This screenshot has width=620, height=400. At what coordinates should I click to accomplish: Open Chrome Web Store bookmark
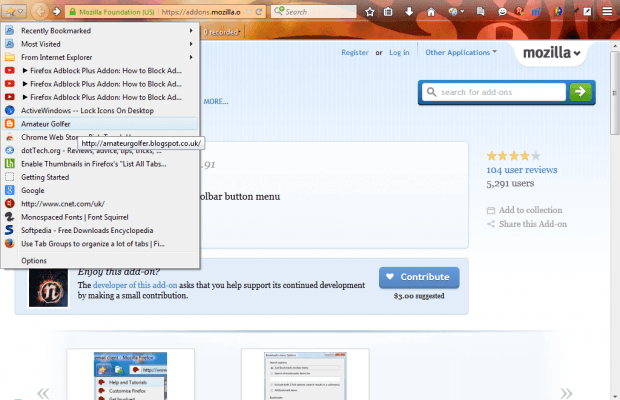pos(100,137)
